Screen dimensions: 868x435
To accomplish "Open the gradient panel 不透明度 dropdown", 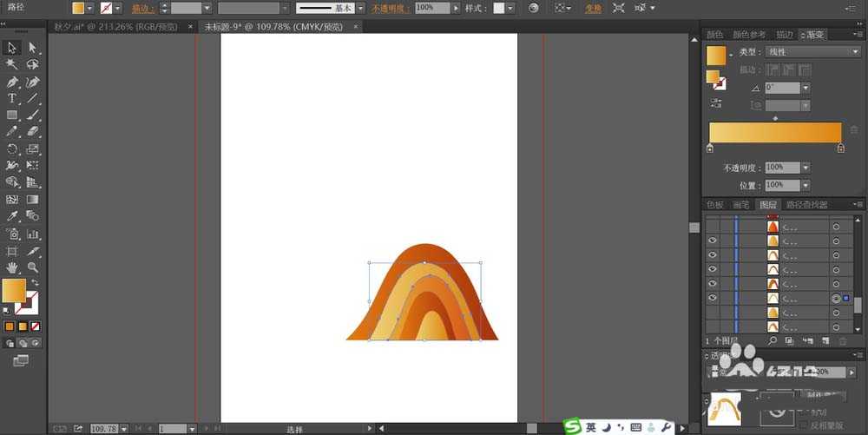I will [x=806, y=168].
